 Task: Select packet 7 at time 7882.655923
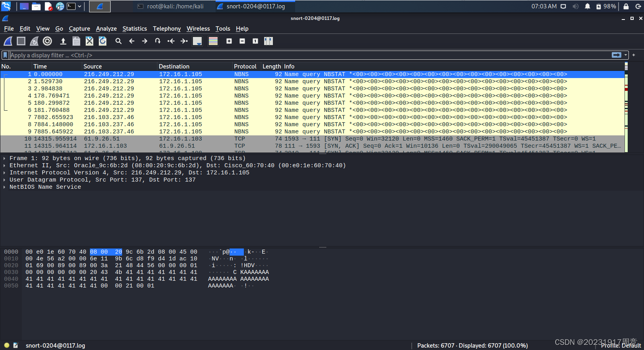[312, 117]
